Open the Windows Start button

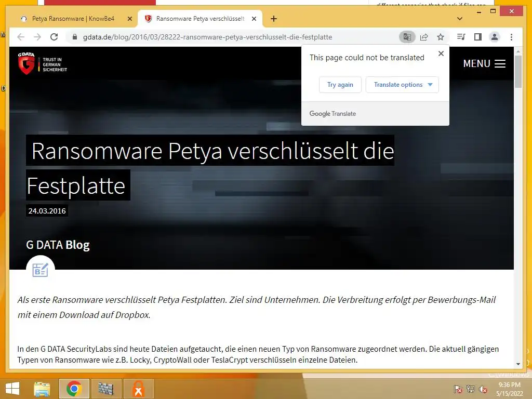pos(12,389)
